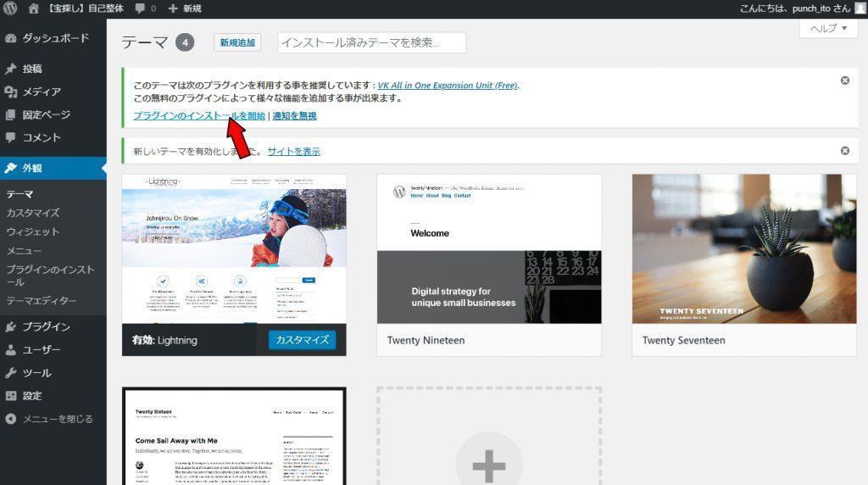Image resolution: width=868 pixels, height=485 pixels.
Task: Open カスタマイズ submenu item
Action: pos(33,213)
